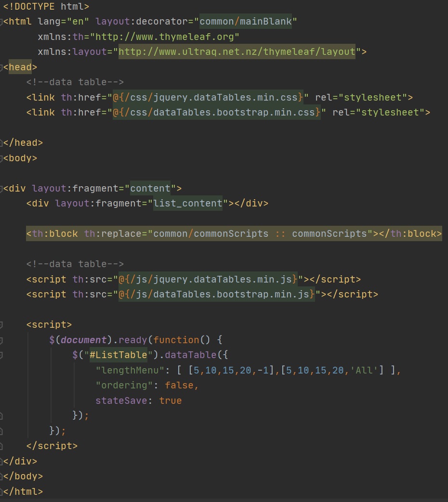The width and height of the screenshot is (448, 502).
Task: Collapse the content fragment div
Action: point(2,188)
